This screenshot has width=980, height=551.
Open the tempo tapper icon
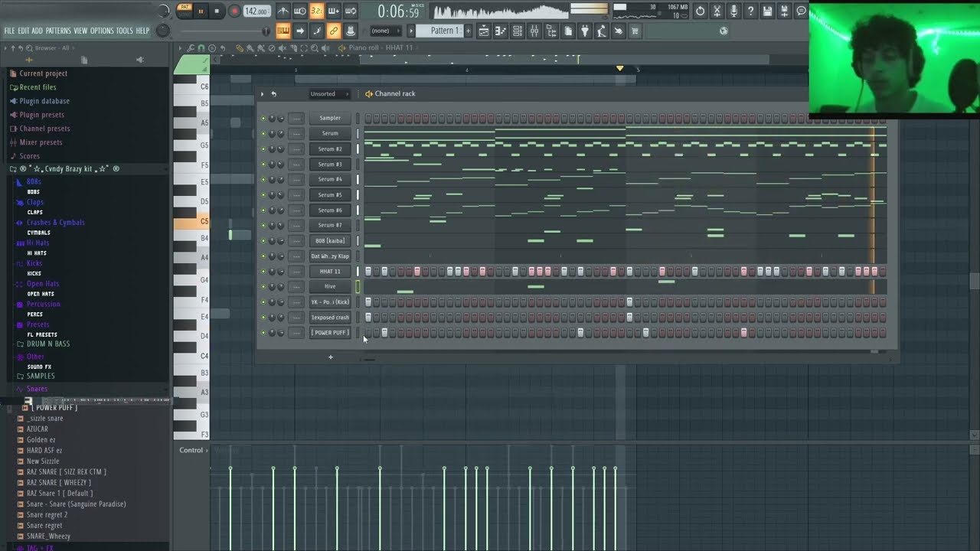(x=602, y=31)
